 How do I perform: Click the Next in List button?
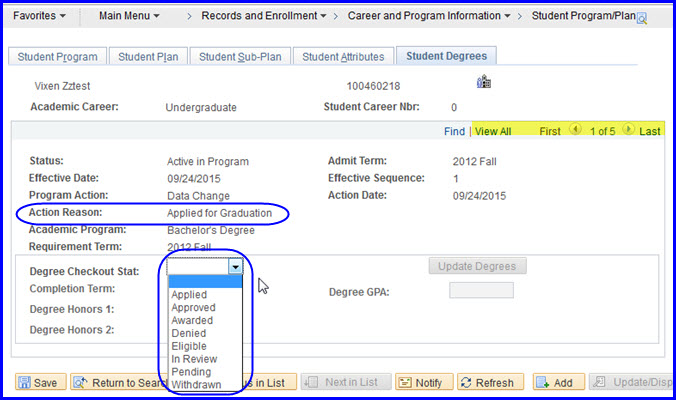point(346,382)
